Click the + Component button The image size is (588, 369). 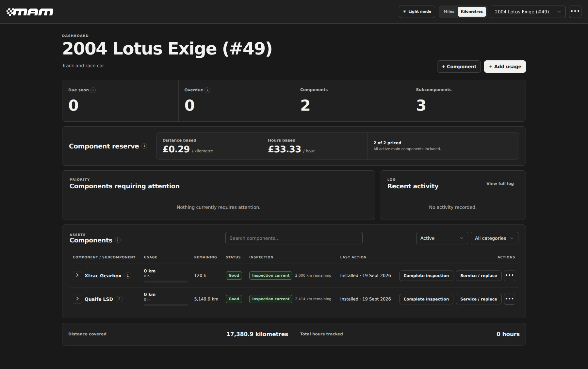tap(459, 67)
